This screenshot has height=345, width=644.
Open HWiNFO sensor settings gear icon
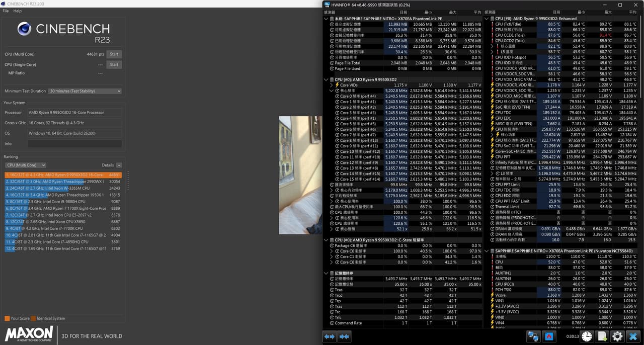pyautogui.click(x=617, y=336)
